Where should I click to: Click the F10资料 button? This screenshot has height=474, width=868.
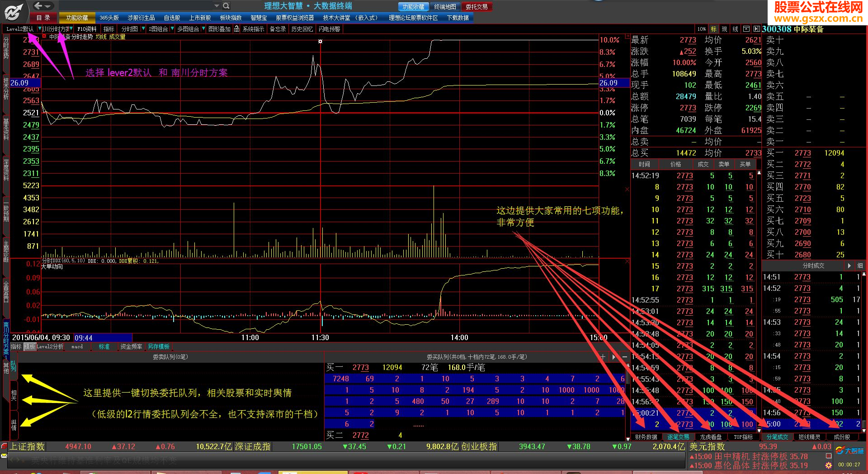tap(87, 29)
